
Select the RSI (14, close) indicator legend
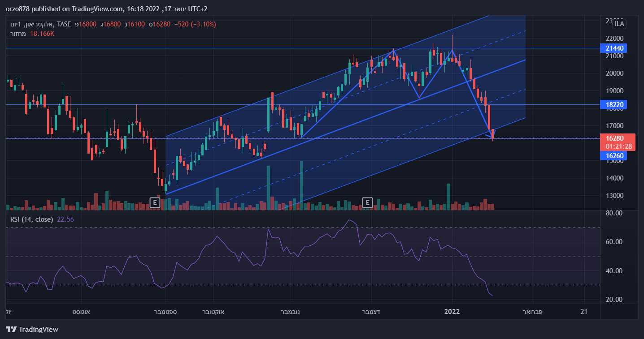tap(32, 219)
